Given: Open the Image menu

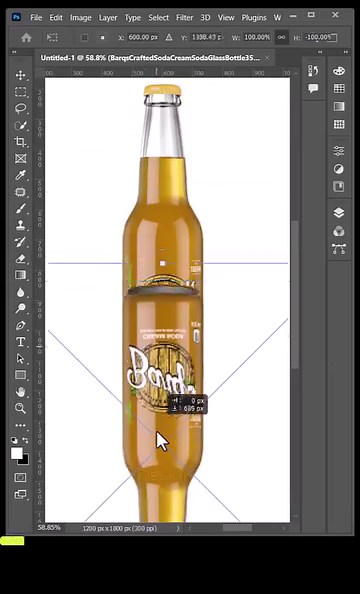Looking at the screenshot, I should tap(80, 17).
